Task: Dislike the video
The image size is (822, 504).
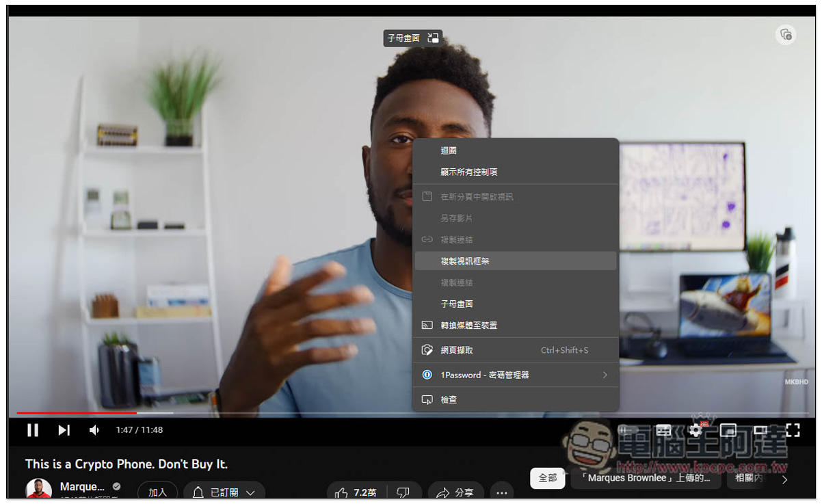Action: pos(403,492)
